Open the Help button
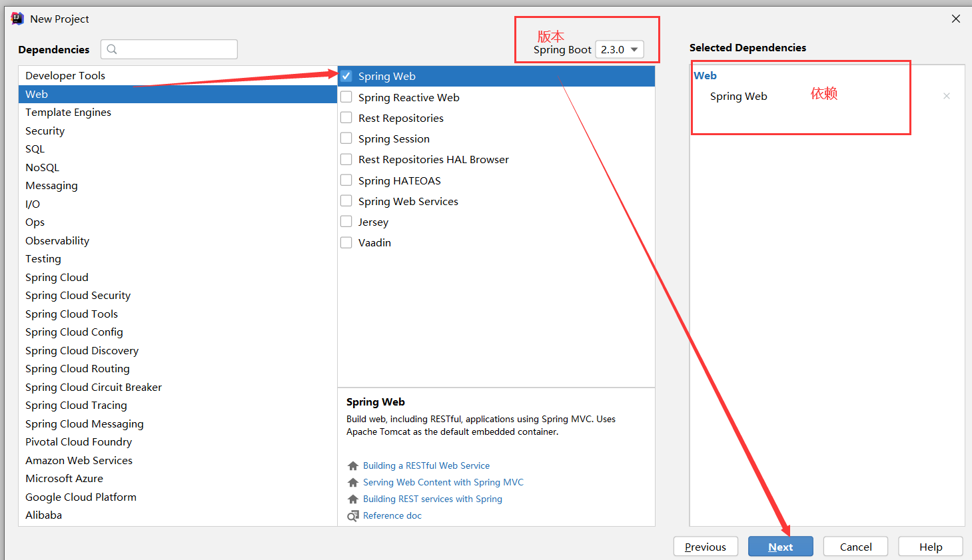 (931, 547)
